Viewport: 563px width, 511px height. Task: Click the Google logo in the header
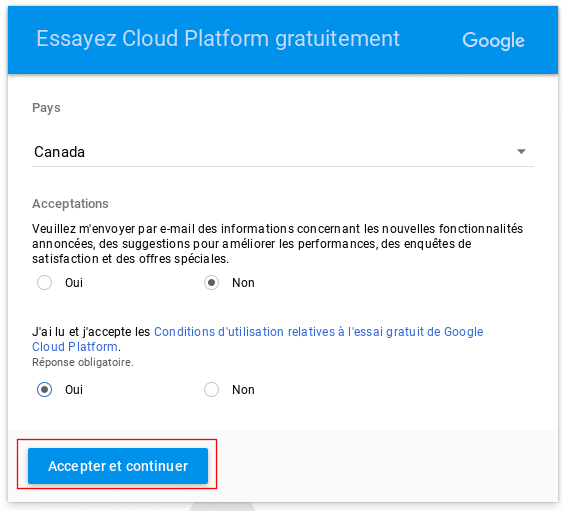pyautogui.click(x=493, y=40)
